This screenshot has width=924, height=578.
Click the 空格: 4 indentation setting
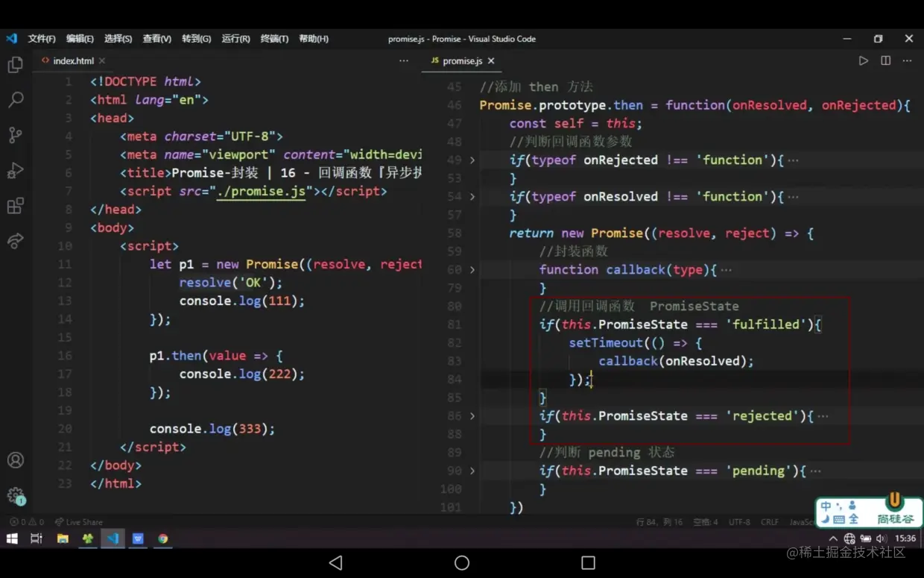click(706, 522)
